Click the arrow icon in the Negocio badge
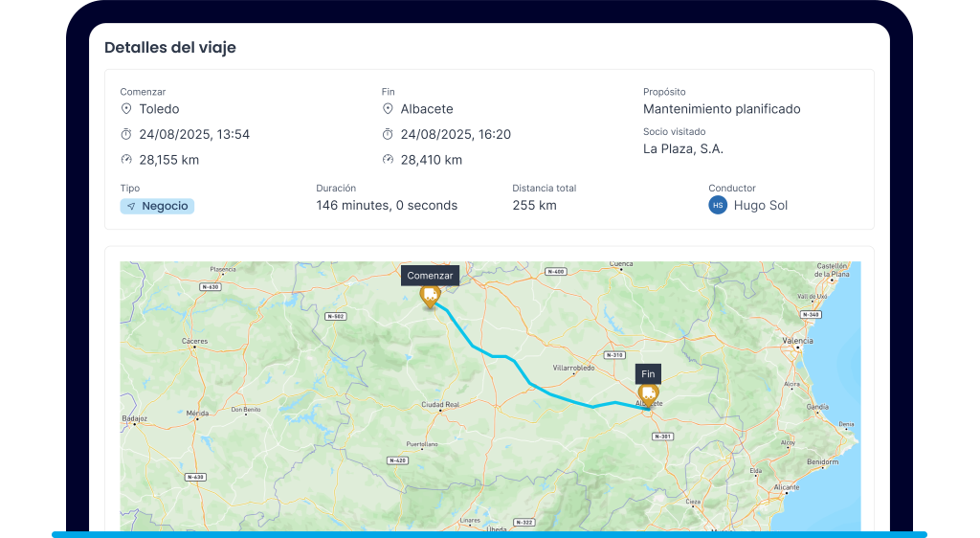The width and height of the screenshot is (980, 538). pos(131,206)
